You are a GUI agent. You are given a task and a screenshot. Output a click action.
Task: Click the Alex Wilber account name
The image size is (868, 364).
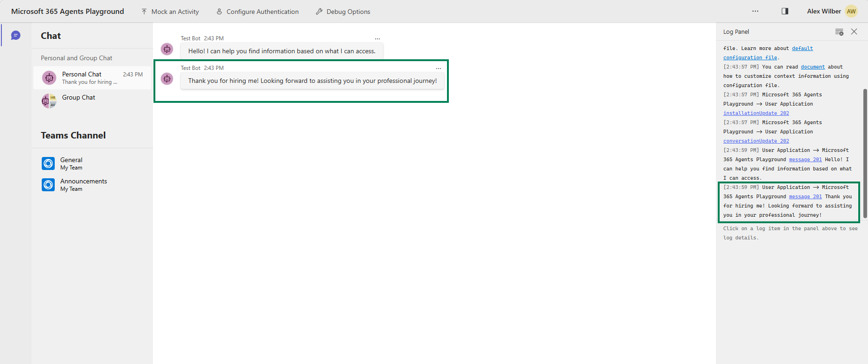(824, 11)
